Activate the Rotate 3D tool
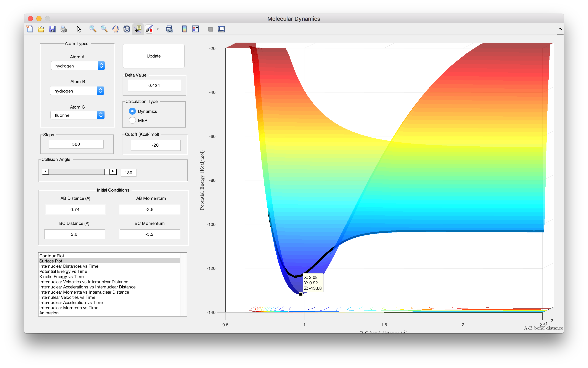The height and width of the screenshot is (368, 588). (127, 29)
